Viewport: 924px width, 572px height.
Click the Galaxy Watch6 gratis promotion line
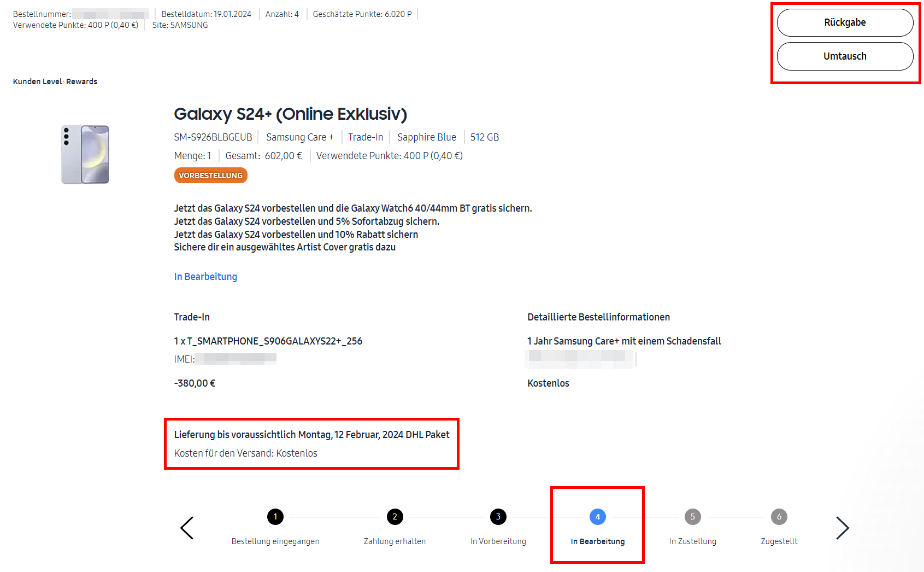353,208
